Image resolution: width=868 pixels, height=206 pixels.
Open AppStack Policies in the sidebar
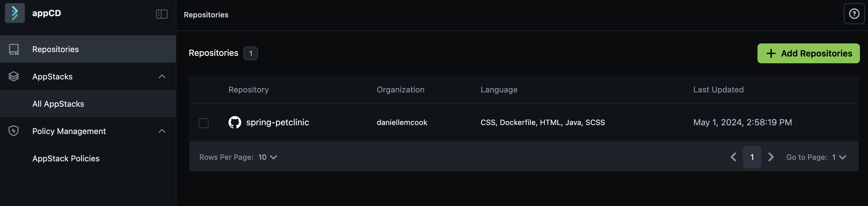pyautogui.click(x=66, y=158)
